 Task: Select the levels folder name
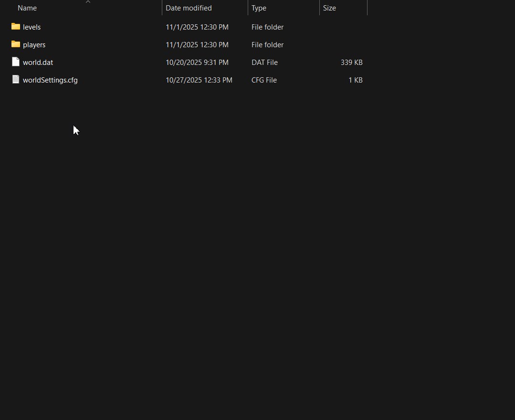(32, 27)
